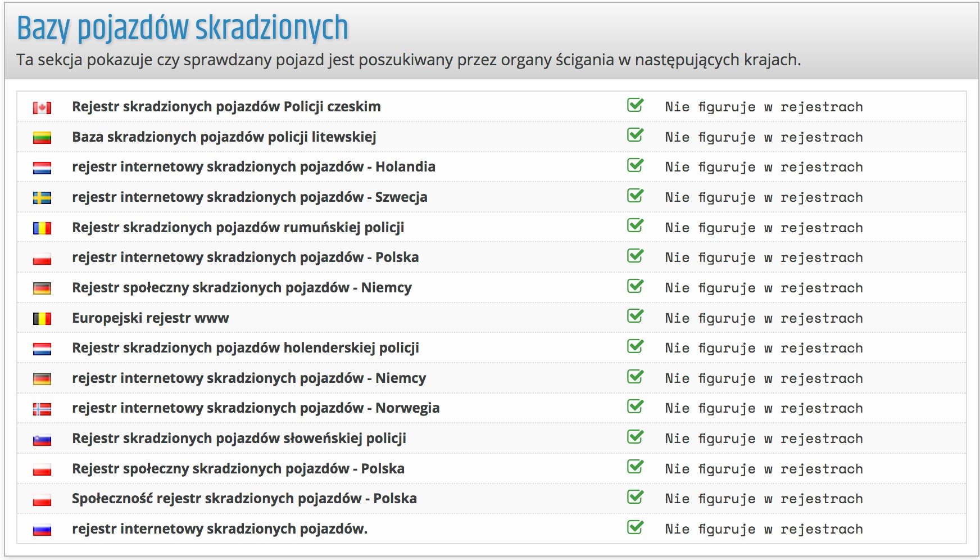Click the Swedish flag in the Szwecja row

click(42, 198)
